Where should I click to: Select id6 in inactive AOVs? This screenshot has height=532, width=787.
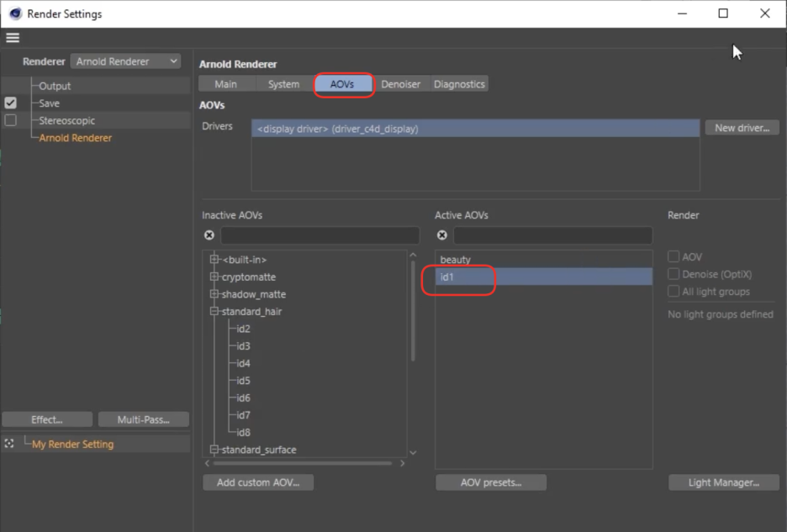(244, 398)
